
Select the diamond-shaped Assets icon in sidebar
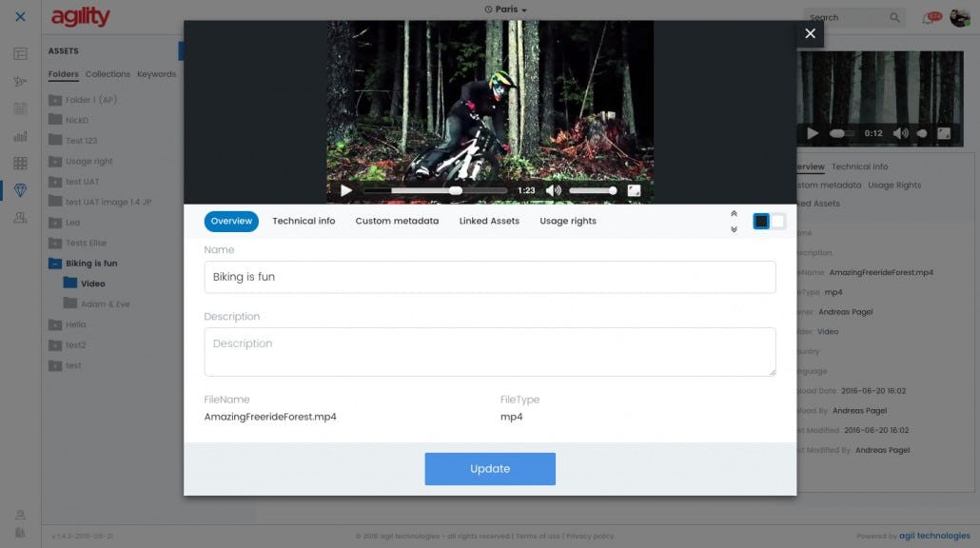point(19,189)
